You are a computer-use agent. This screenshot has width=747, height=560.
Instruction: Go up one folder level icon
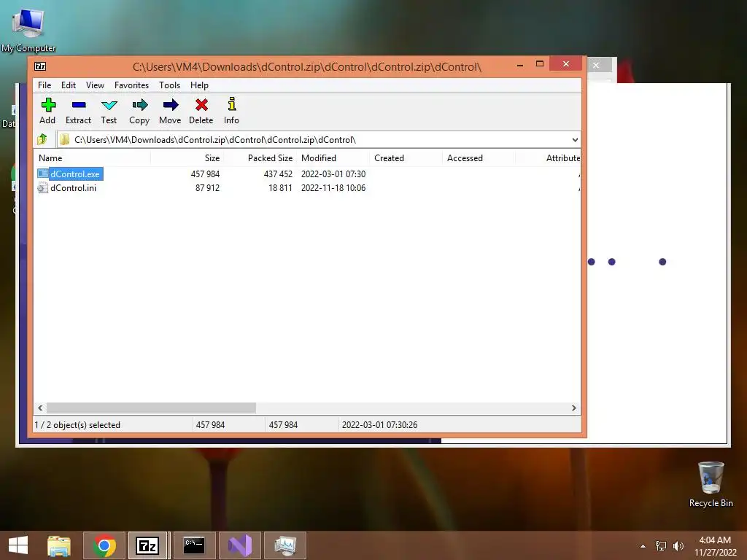(42, 139)
